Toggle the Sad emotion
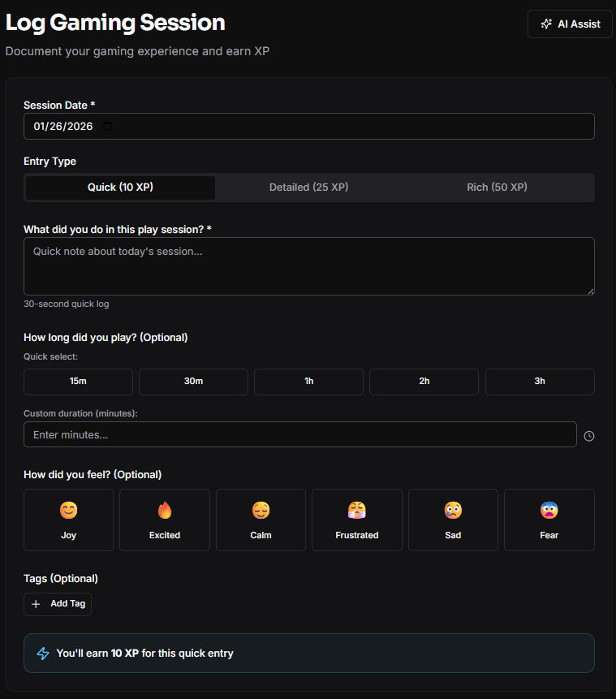The height and width of the screenshot is (699, 616). [x=453, y=519]
